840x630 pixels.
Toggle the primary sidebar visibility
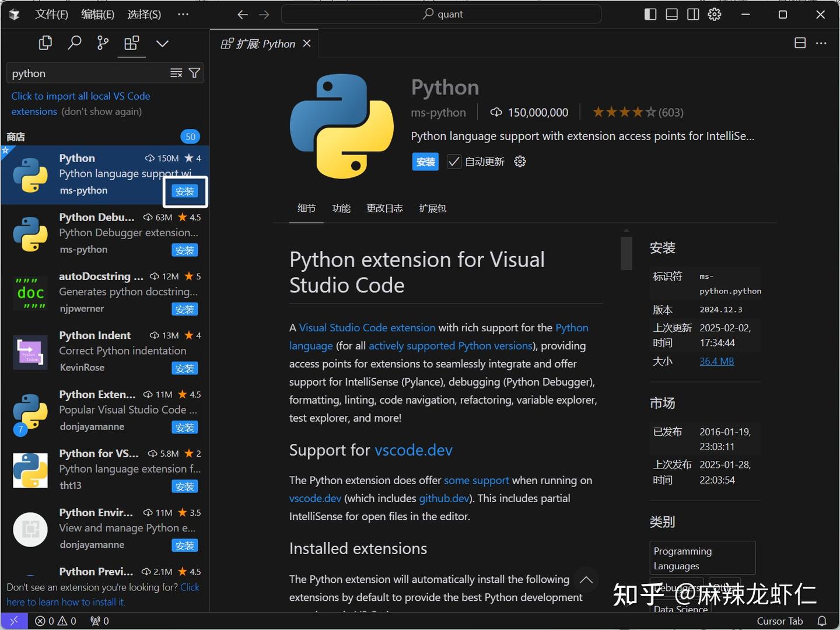650,15
